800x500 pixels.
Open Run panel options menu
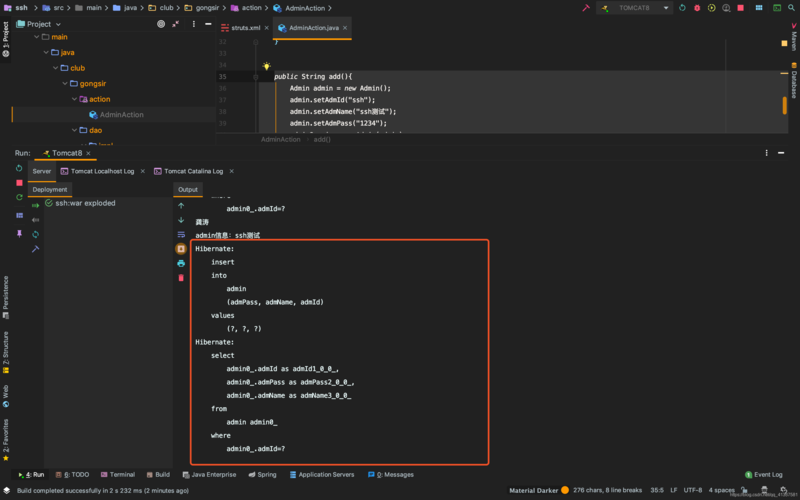point(766,153)
